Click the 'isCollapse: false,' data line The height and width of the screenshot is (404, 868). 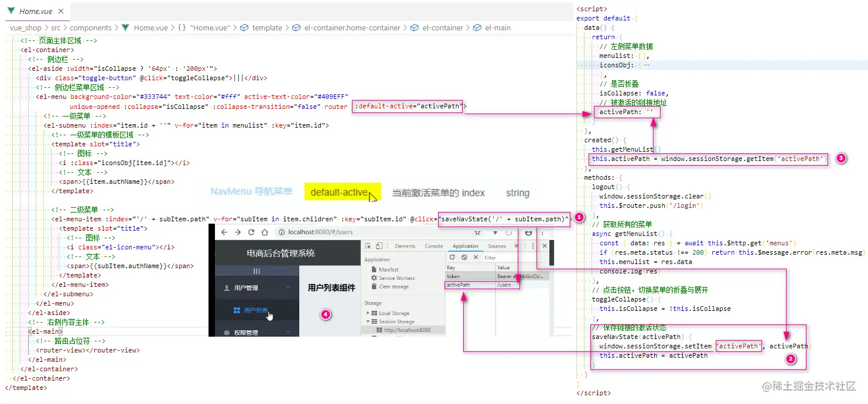634,93
